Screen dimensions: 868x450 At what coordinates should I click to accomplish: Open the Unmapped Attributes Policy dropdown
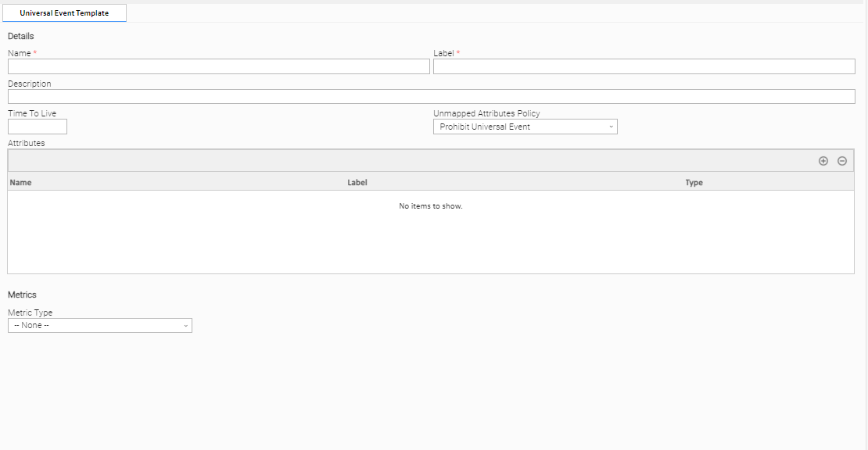(525, 127)
